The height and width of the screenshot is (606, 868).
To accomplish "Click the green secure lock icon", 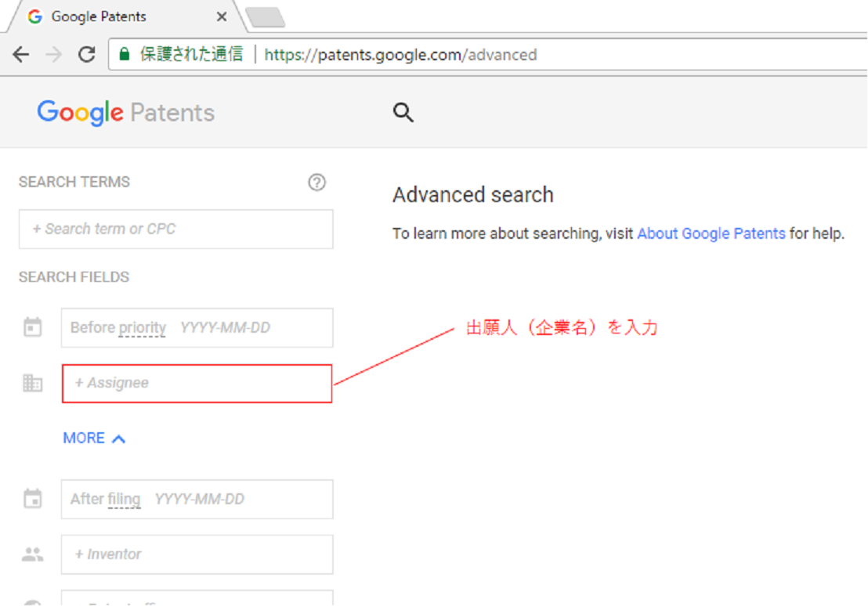I will coord(125,54).
